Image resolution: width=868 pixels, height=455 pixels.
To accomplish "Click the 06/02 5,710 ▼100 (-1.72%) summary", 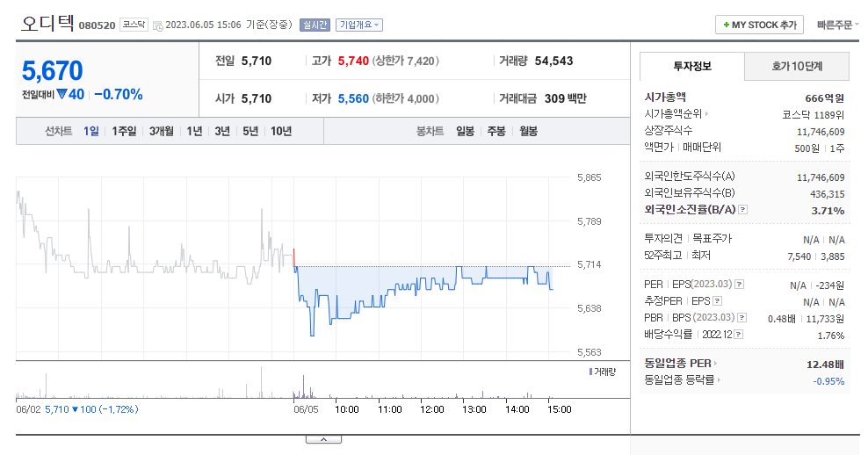I will 77,409.
